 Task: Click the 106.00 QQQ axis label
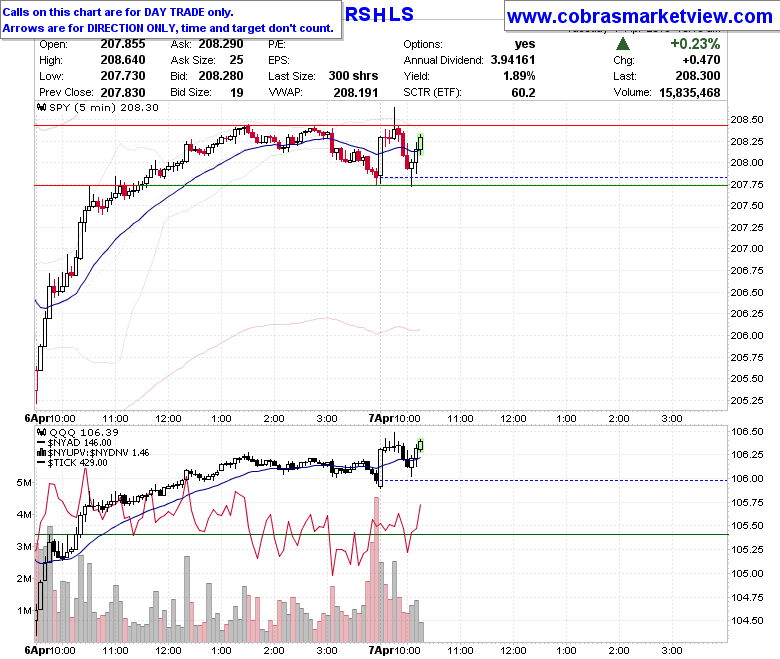[x=747, y=479]
